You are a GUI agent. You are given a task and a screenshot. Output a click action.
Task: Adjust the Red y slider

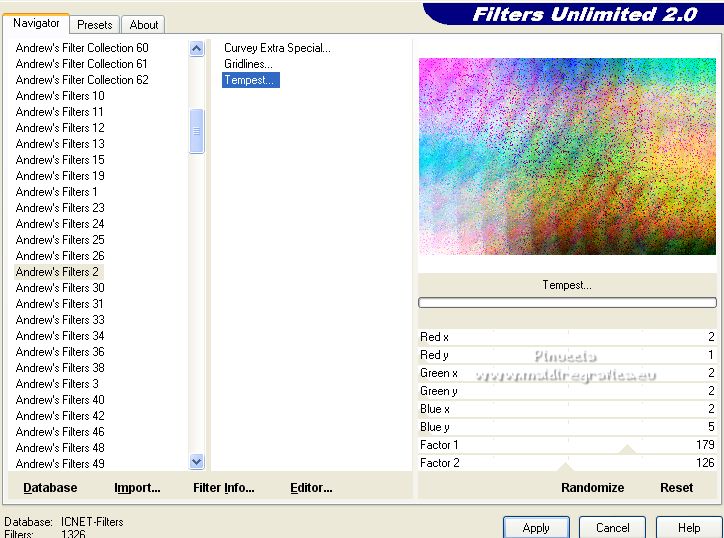[567, 355]
